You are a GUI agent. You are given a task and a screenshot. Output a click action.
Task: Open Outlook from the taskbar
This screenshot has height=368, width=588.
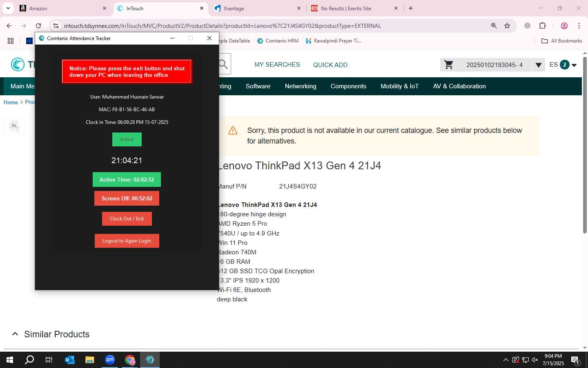coord(70,360)
